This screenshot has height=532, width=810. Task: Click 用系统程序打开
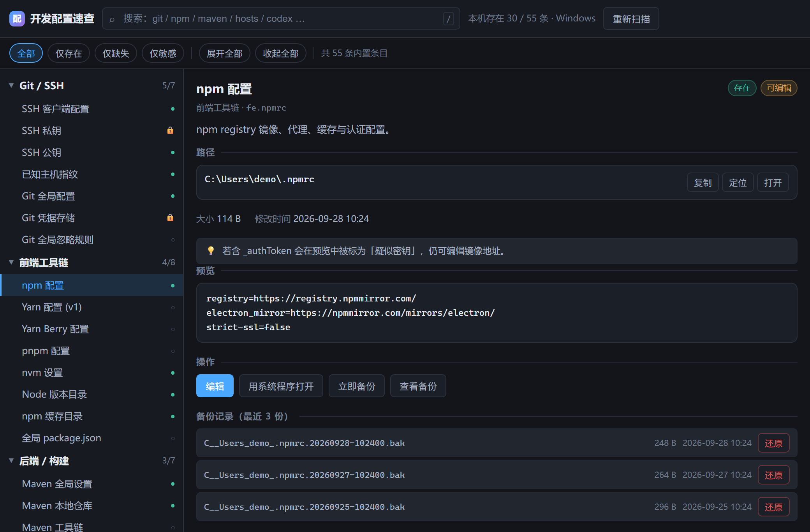[x=281, y=386]
